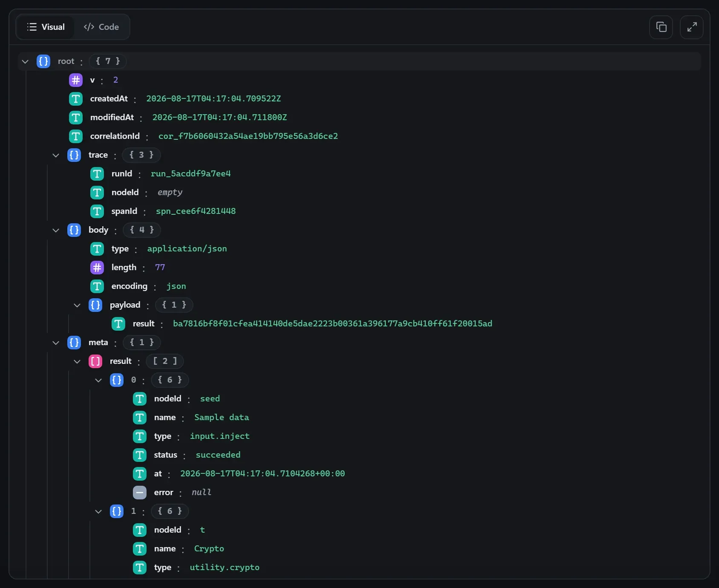Screen dimensions: 719x588
Task: Select the correlationId value cor_f7b6060432a54ae19bb795e56a3d6ce2
Action: point(248,136)
